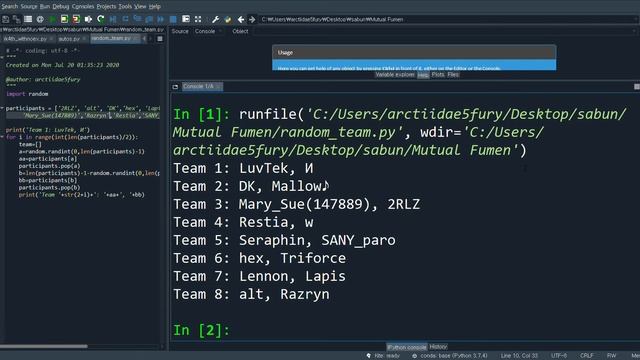Click the Stop debugging square icon
This screenshot has height=360, width=640.
point(173,19)
